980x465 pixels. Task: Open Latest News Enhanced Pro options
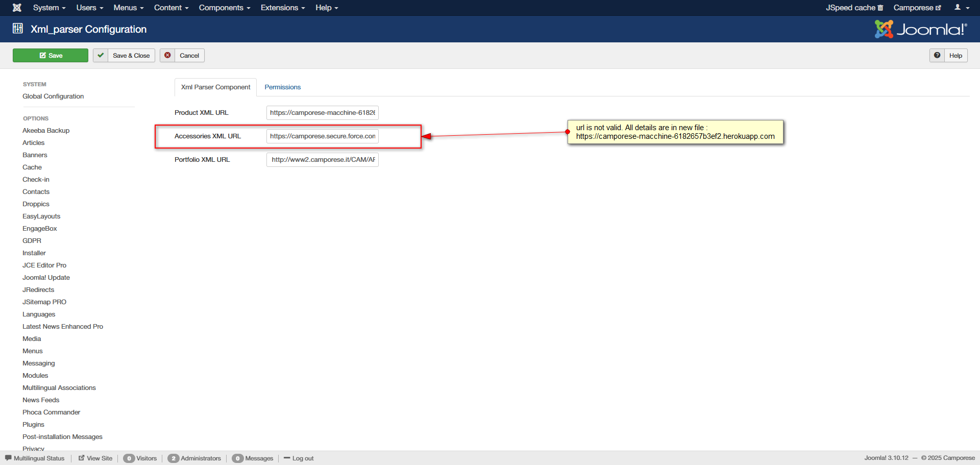click(x=63, y=327)
